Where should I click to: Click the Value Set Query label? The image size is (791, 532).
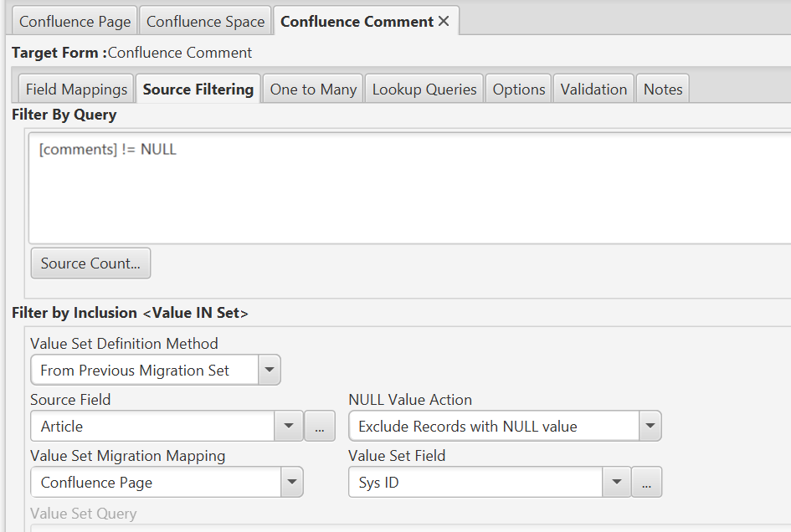tap(84, 514)
